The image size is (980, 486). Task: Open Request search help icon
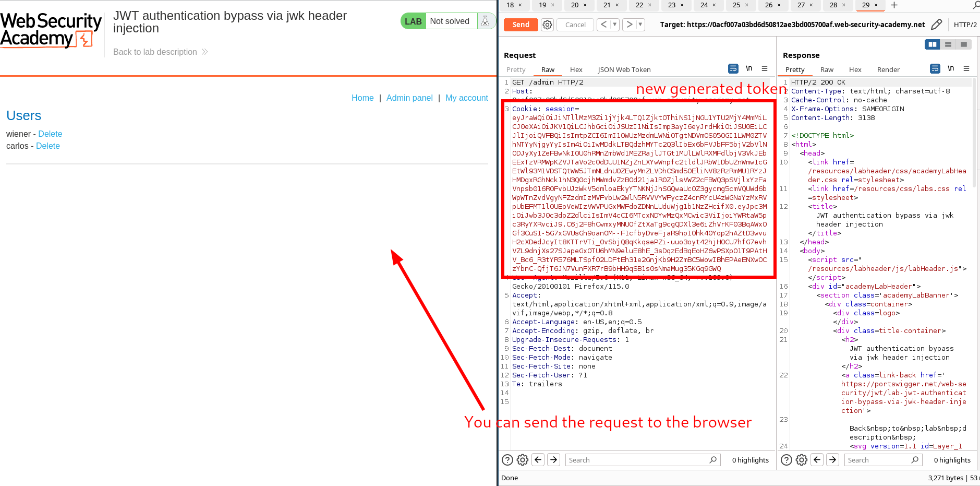pyautogui.click(x=507, y=460)
